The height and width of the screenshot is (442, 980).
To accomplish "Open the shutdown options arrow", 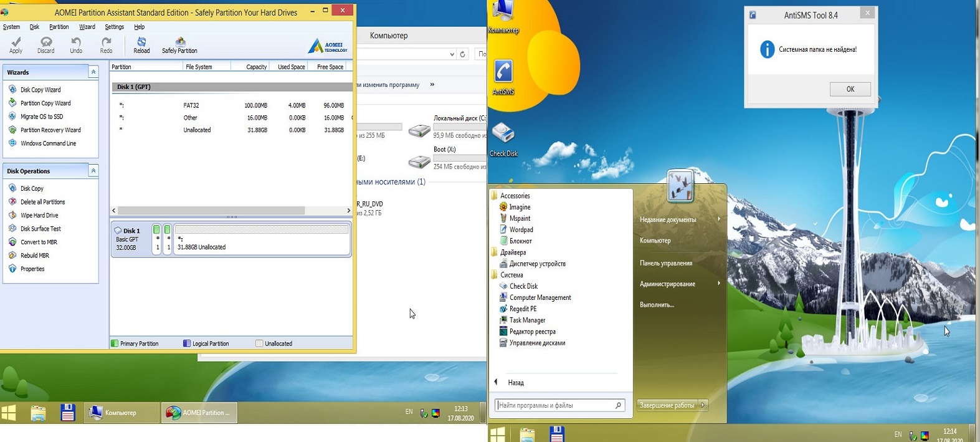I will 703,405.
